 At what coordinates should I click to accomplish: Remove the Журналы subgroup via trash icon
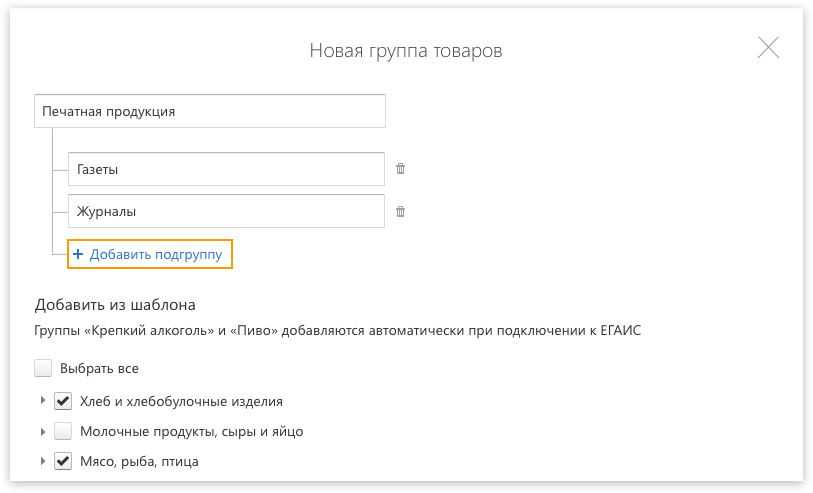click(400, 212)
